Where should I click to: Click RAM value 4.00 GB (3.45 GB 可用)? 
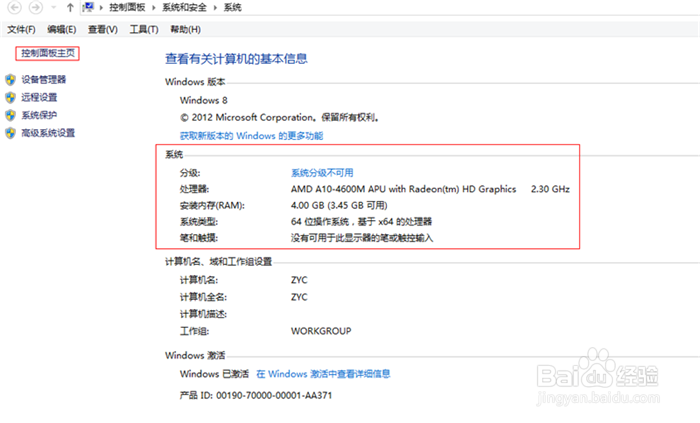pos(339,206)
